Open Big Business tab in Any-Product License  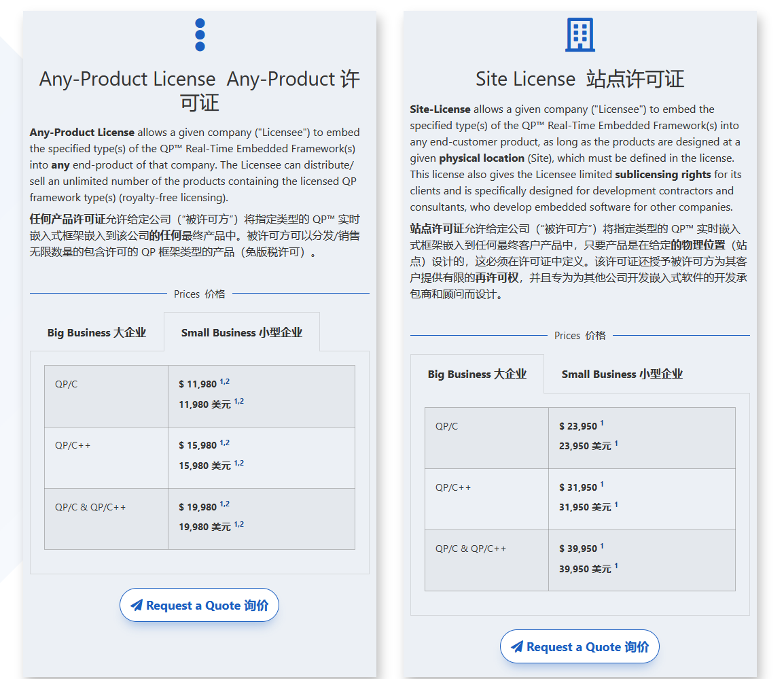[96, 332]
